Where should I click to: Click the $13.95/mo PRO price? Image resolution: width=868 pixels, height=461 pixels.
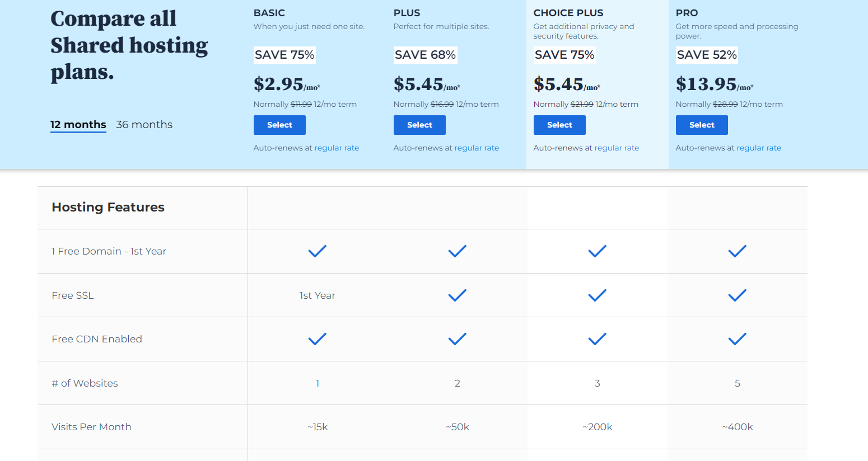715,84
